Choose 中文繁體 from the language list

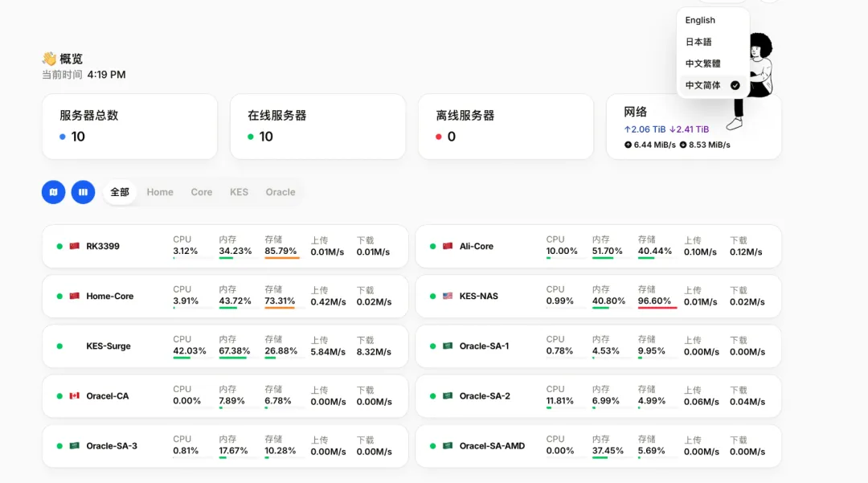pyautogui.click(x=702, y=63)
